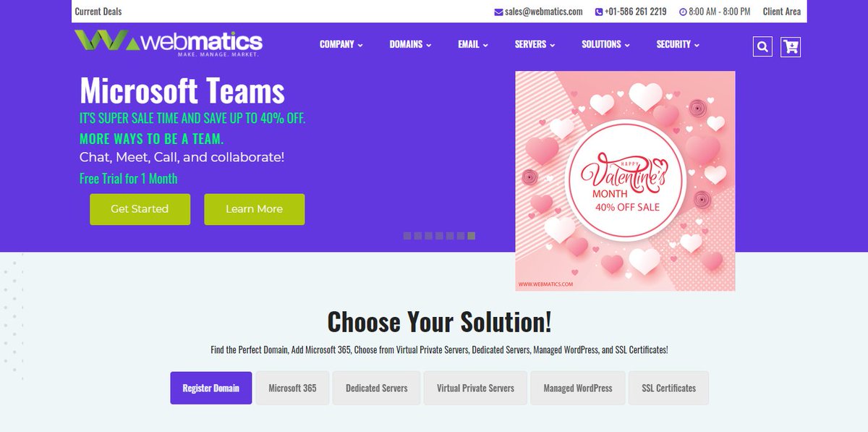The image size is (868, 432).
Task: Click the Webmatics logo
Action: click(168, 43)
